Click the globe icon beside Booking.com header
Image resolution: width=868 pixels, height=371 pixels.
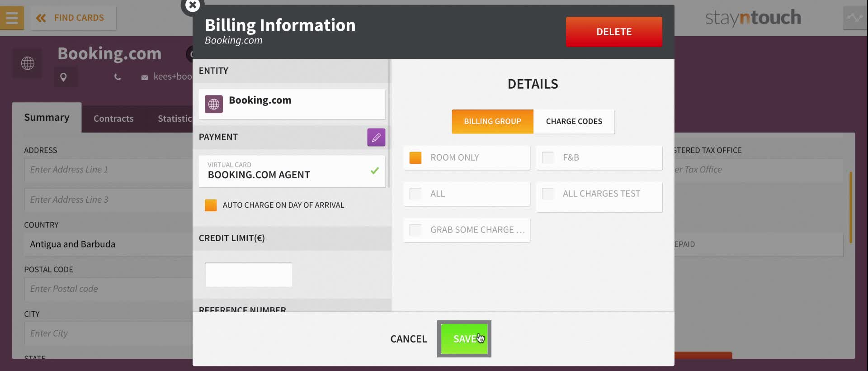[x=28, y=63]
